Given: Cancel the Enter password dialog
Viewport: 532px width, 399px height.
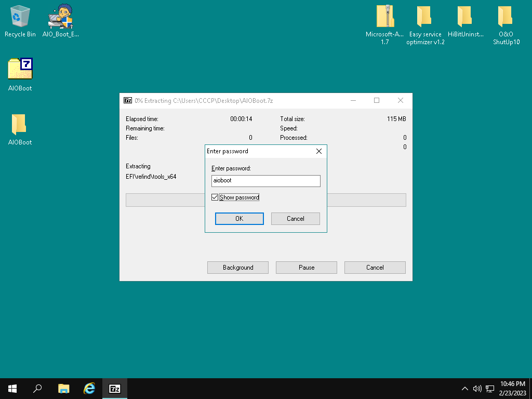Looking at the screenshot, I should pos(295,219).
